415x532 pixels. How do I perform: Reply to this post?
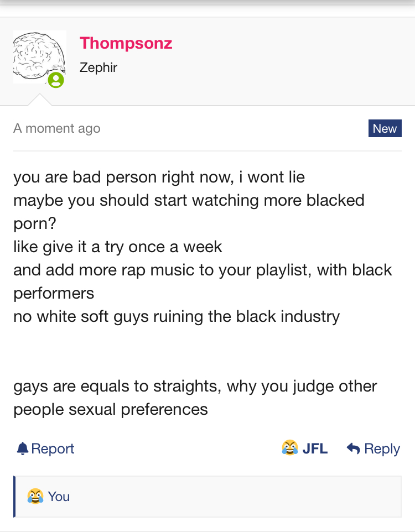click(x=373, y=448)
